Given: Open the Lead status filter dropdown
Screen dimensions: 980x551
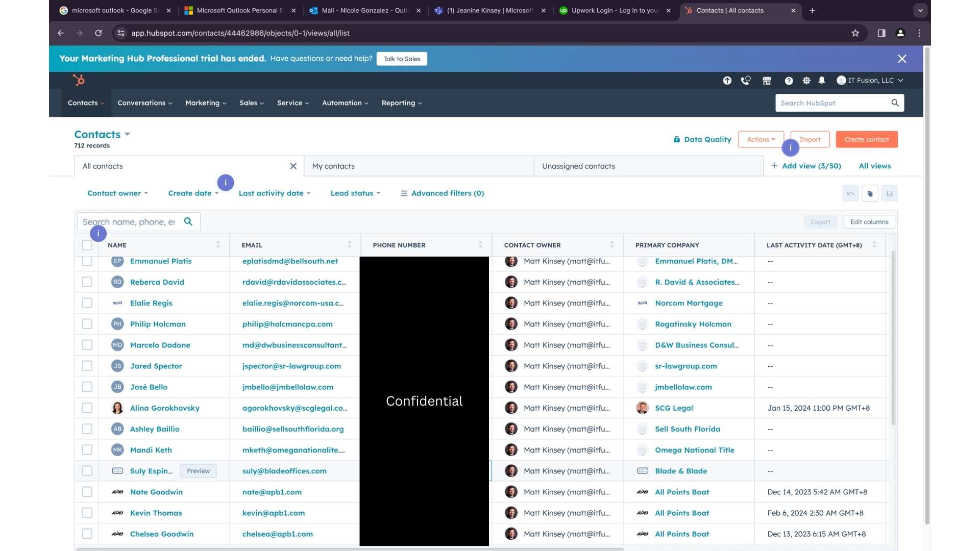Looking at the screenshot, I should click(x=355, y=193).
